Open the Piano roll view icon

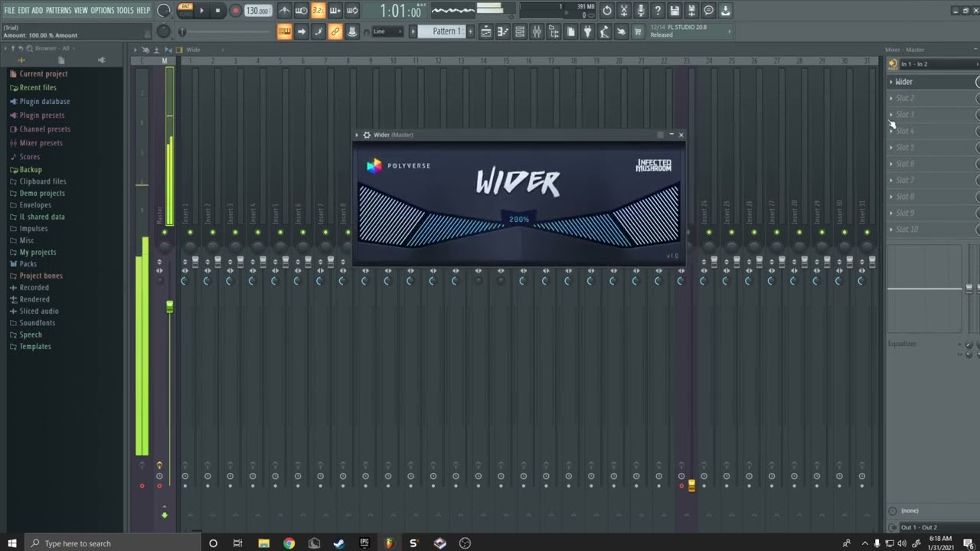(x=503, y=31)
